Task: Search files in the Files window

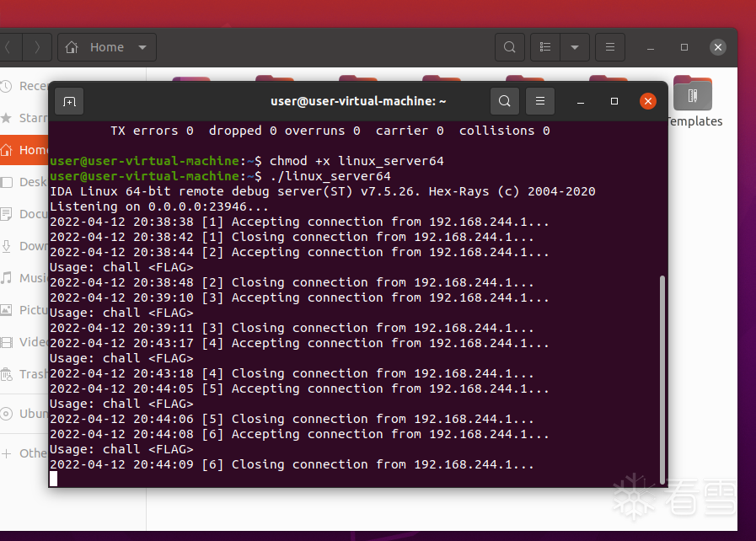Action: [510, 47]
